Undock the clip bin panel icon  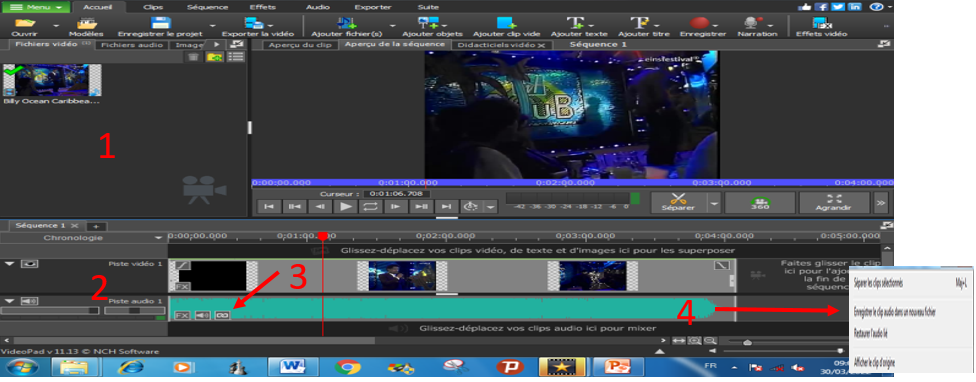tap(237, 45)
